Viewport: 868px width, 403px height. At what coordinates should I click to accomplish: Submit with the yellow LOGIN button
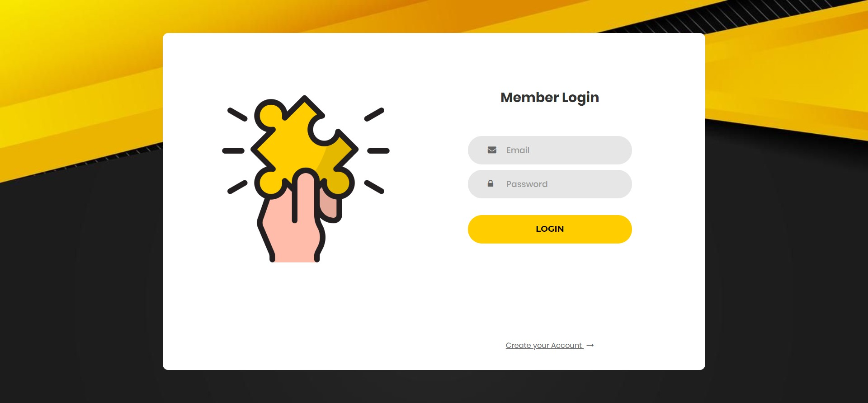pos(550,229)
